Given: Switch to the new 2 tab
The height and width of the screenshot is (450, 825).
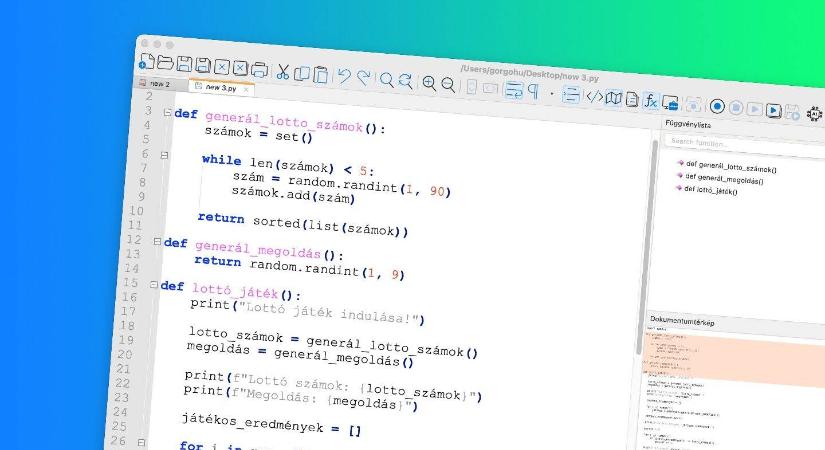Looking at the screenshot, I should tap(159, 84).
